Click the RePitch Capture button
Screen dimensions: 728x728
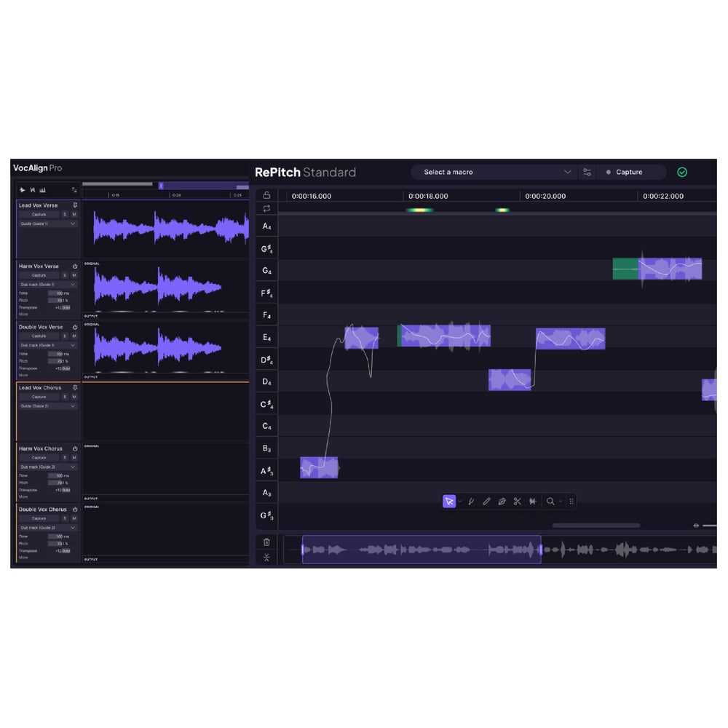pyautogui.click(x=631, y=173)
